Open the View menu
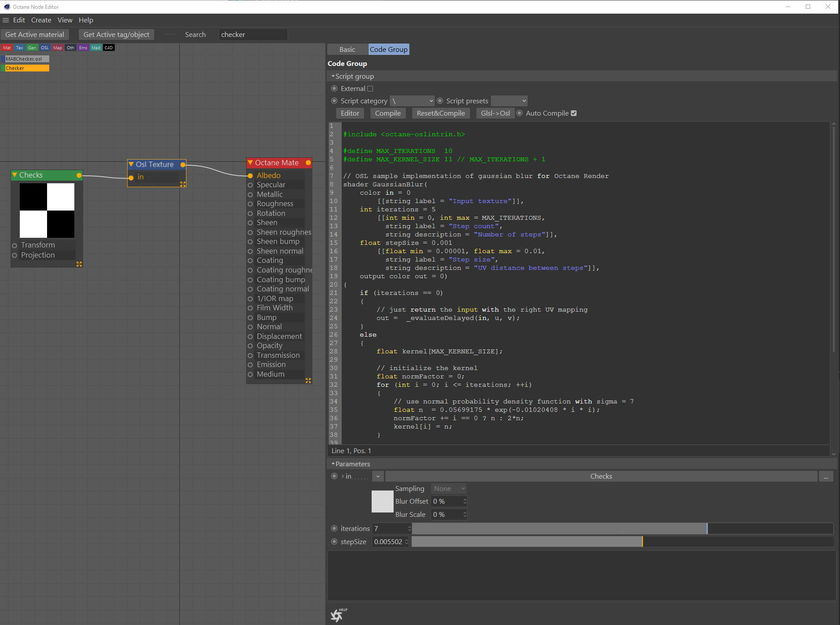The height and width of the screenshot is (625, 840). point(65,20)
